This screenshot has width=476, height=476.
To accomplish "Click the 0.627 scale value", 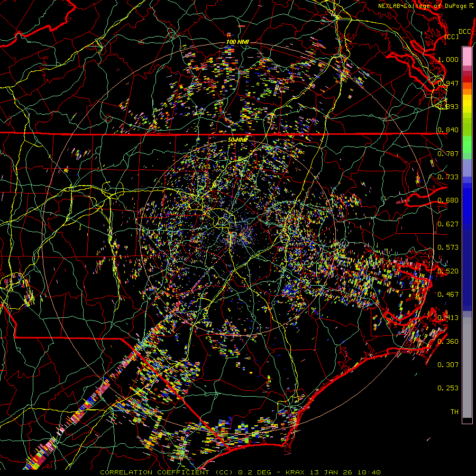I will tap(448, 224).
